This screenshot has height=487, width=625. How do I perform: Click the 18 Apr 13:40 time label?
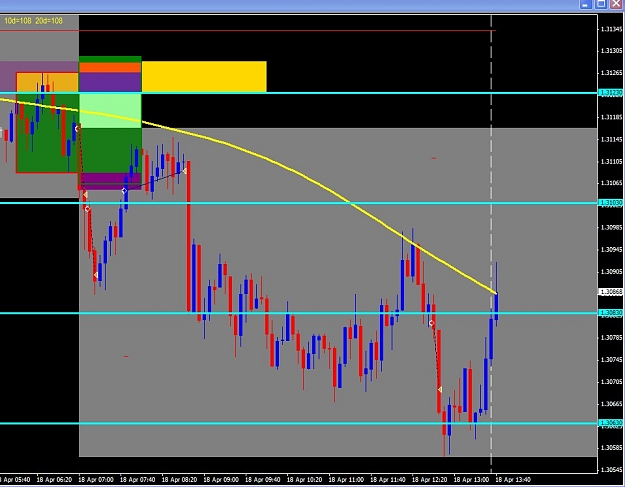[x=513, y=479]
